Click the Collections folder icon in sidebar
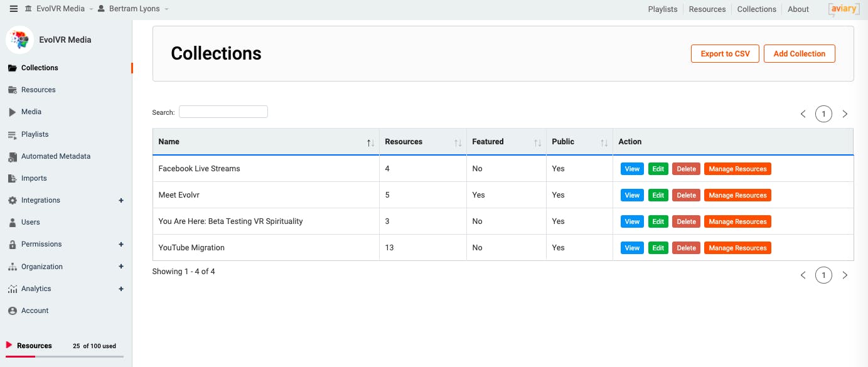This screenshot has height=367, width=868. (x=12, y=68)
